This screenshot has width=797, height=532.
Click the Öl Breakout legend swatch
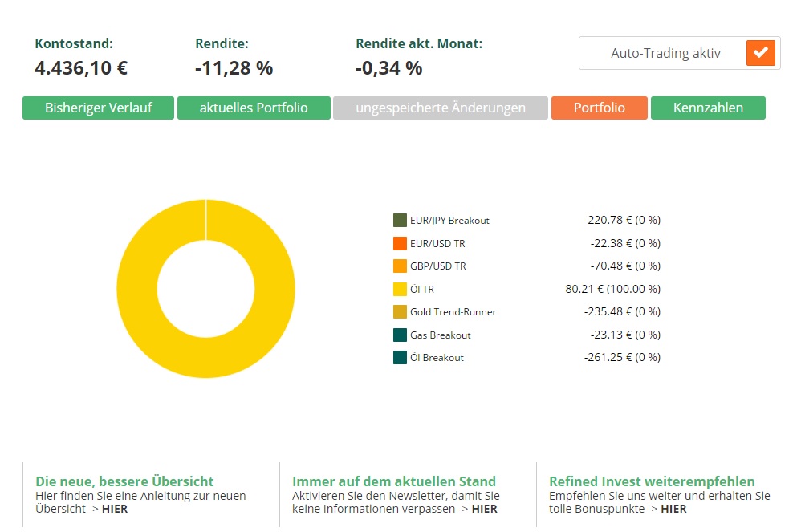click(x=400, y=357)
